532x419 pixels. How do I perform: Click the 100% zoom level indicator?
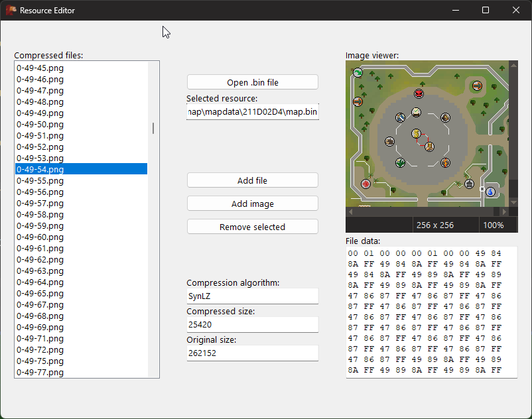click(493, 225)
